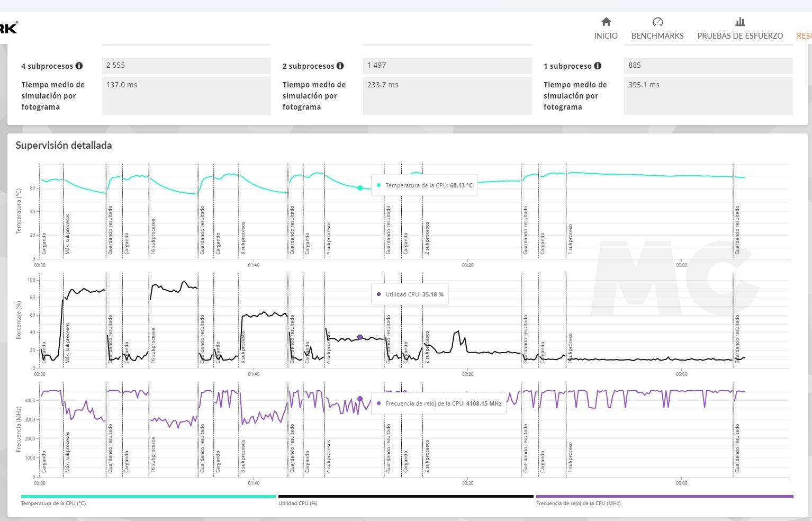812x521 pixels.
Task: Click the purple data point on CPU utilization chart
Action: pos(360,337)
